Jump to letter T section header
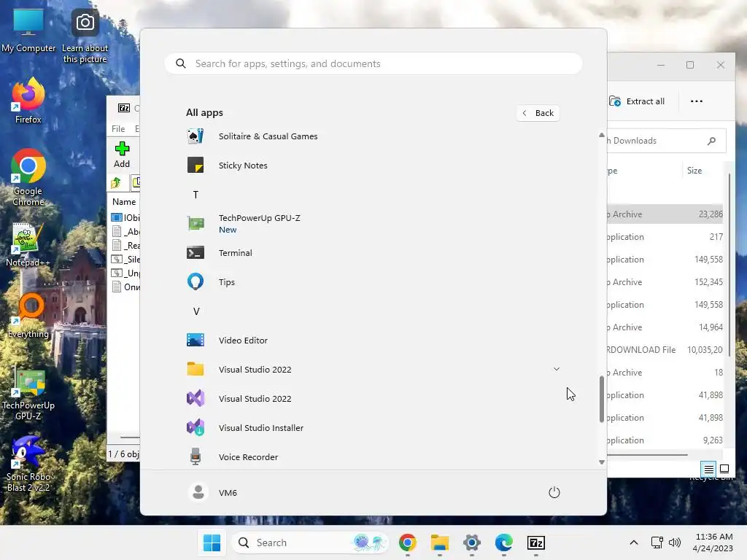This screenshot has height=560, width=747. pyautogui.click(x=196, y=195)
